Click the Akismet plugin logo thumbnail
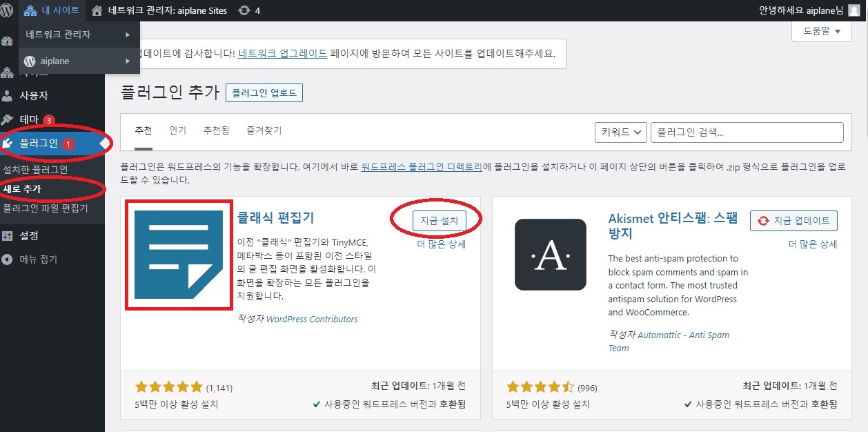Viewport: 868px width, 432px height. pos(551,255)
